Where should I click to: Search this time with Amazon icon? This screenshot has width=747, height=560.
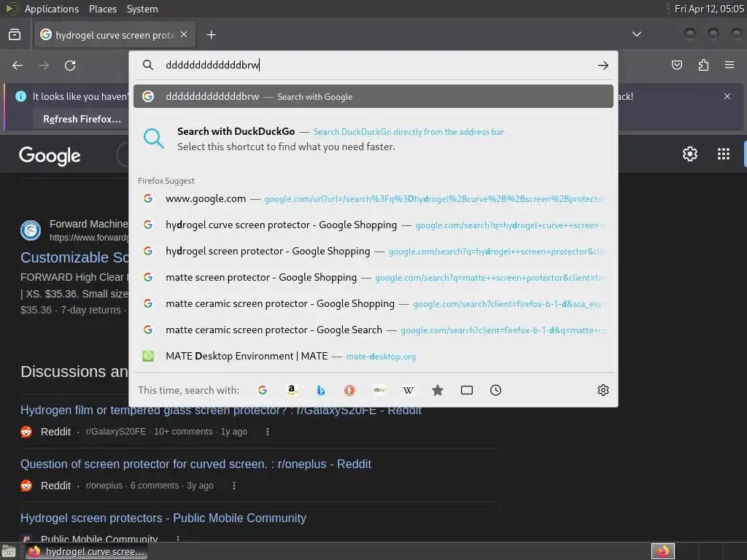292,391
